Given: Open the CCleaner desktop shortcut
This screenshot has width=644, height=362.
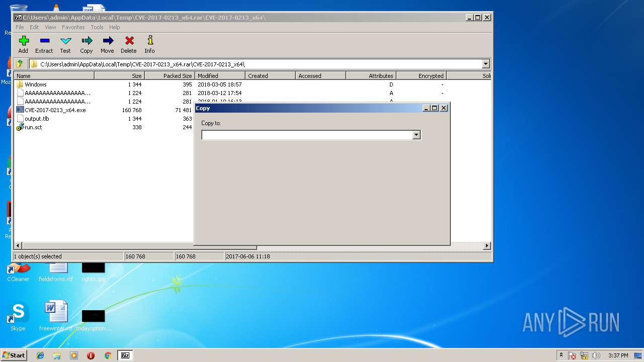Looking at the screenshot, I should tap(18, 273).
